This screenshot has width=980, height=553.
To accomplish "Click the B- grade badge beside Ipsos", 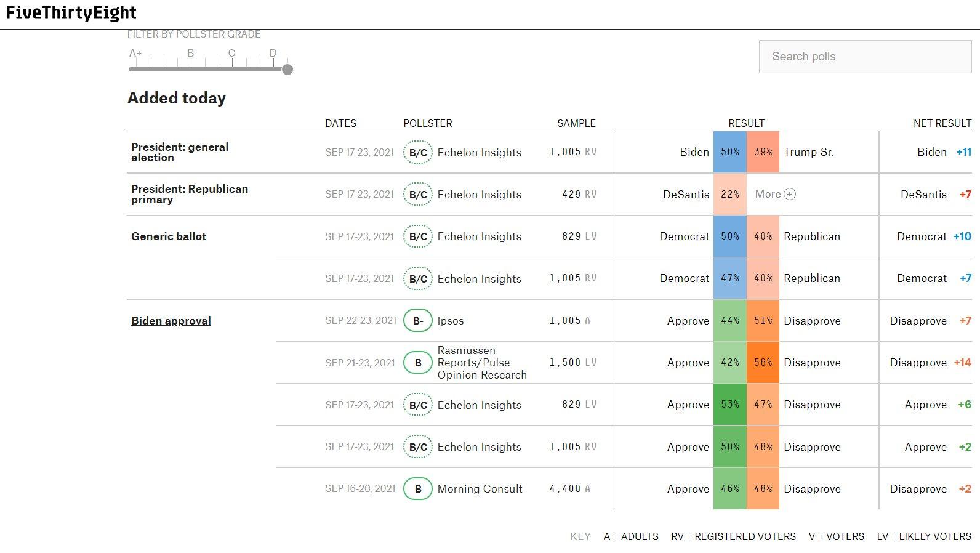I will (x=417, y=321).
